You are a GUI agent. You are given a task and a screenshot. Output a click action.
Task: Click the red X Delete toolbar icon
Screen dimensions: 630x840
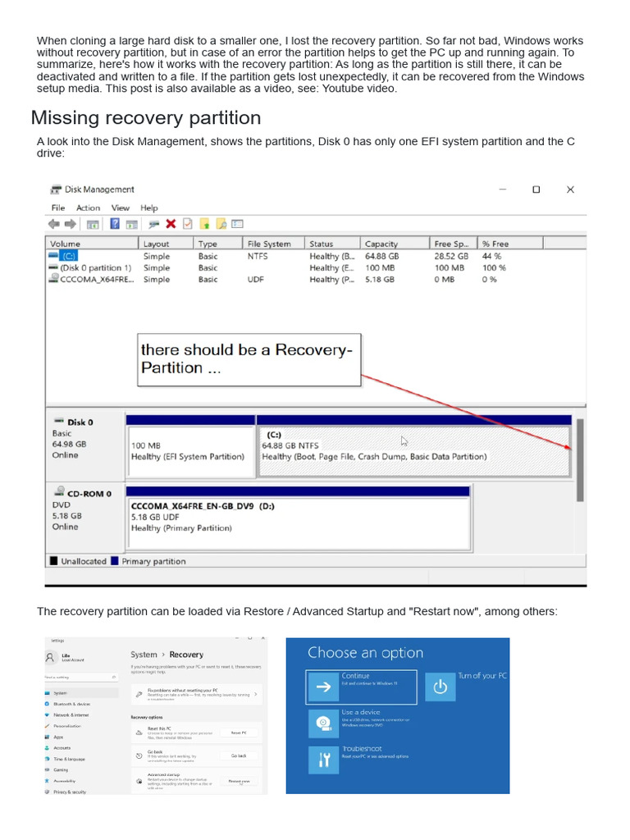coord(171,224)
